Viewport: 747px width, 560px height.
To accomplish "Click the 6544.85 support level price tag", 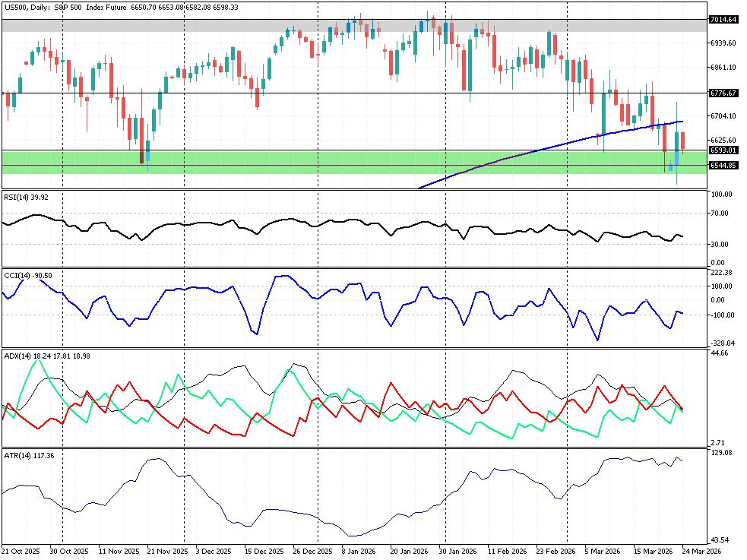I will coord(723,165).
